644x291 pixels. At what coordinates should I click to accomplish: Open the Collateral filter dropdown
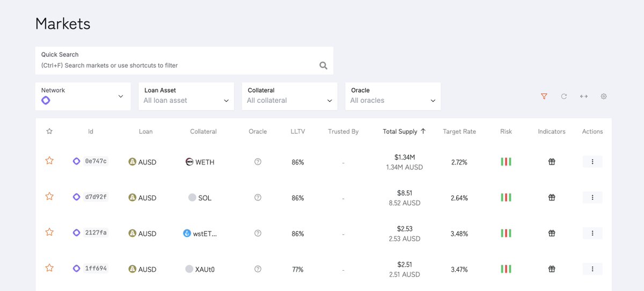[x=290, y=96]
